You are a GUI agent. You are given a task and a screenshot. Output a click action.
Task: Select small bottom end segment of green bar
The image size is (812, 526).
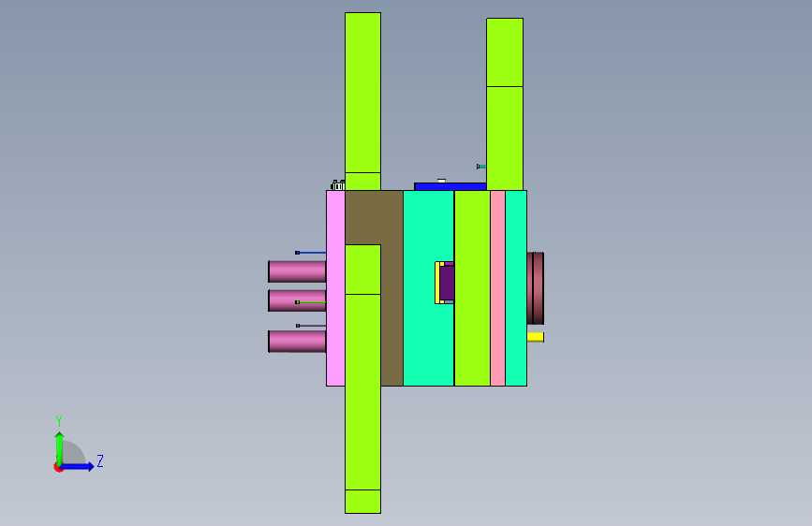(363, 502)
